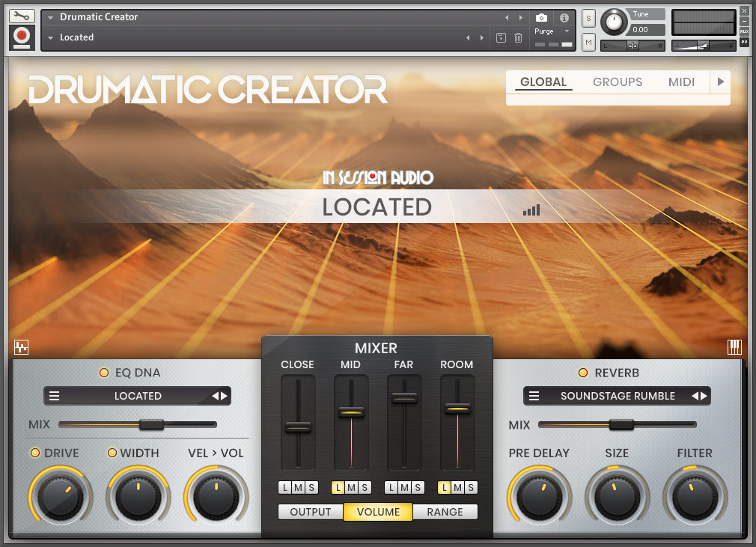Open the SOUNDSTAGE RUMBLE reverb preset selector
This screenshot has height=547, width=756.
pos(615,396)
